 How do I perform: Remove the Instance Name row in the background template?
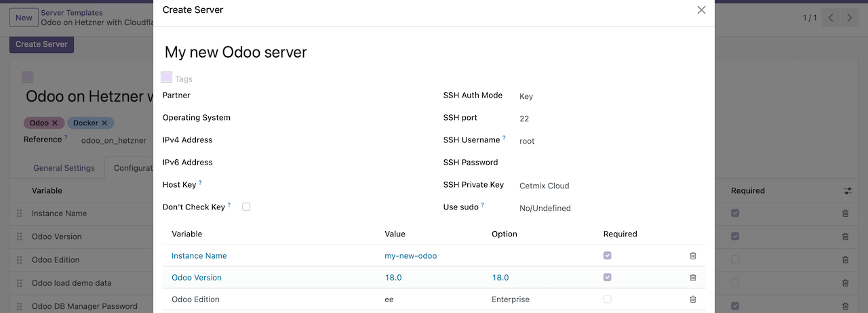[x=845, y=213]
